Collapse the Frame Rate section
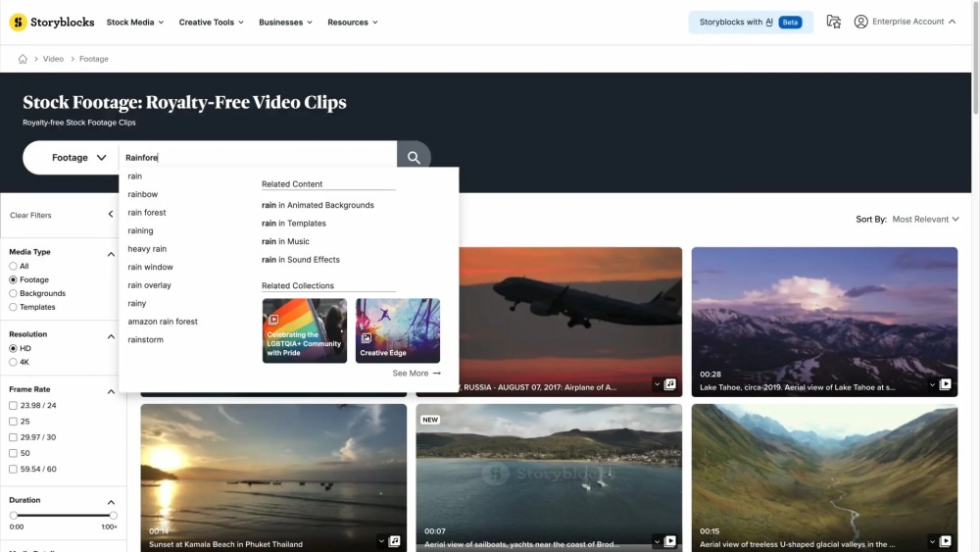 point(111,391)
